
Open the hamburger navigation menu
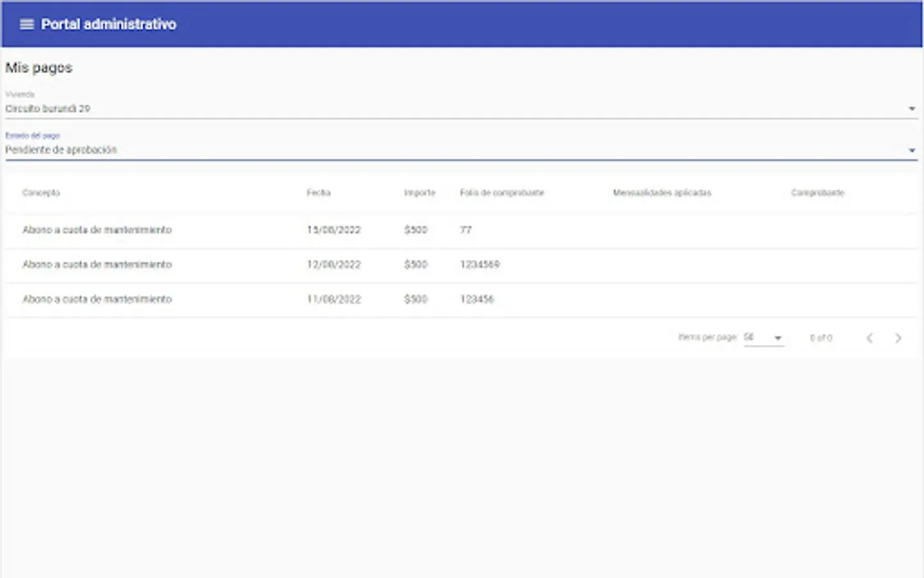coord(26,24)
